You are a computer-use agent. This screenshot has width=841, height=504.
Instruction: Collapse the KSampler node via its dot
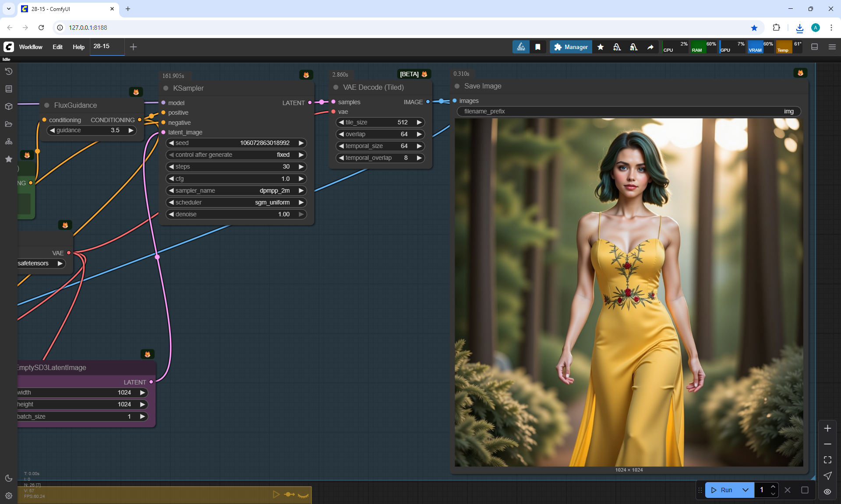pos(166,88)
